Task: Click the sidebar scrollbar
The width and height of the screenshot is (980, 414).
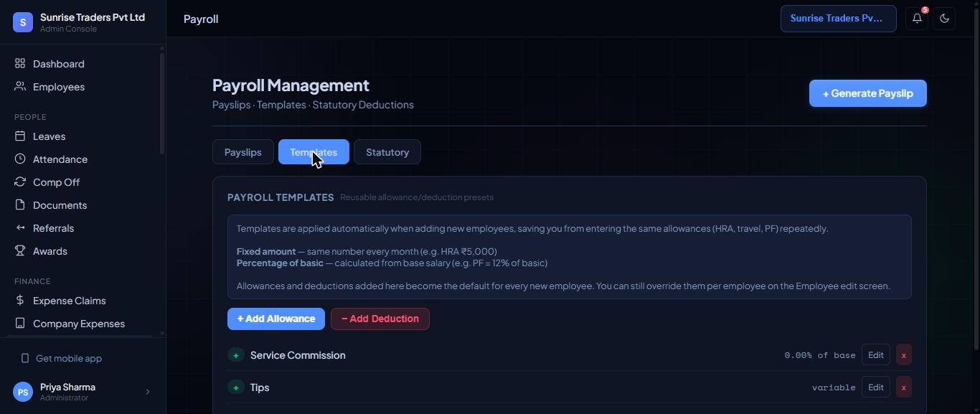Action: point(162,103)
